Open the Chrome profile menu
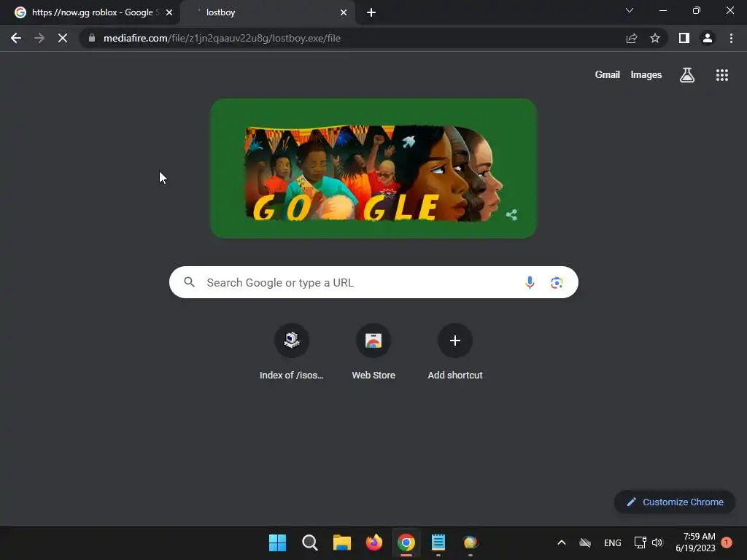747x560 pixels. point(708,38)
